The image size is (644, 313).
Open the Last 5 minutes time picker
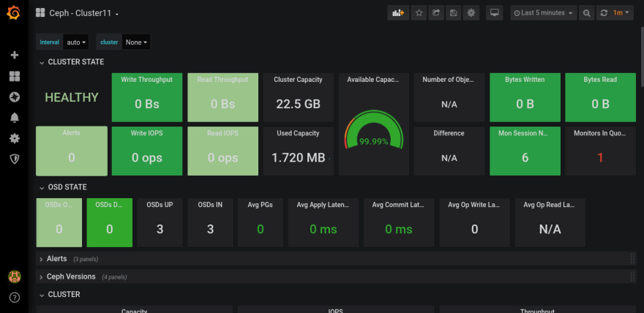point(544,12)
